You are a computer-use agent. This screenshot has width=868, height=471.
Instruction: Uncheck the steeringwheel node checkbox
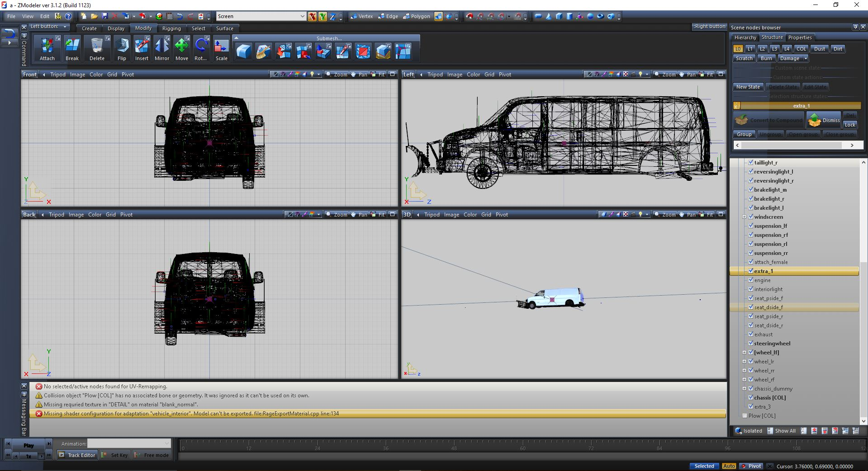[750, 343]
